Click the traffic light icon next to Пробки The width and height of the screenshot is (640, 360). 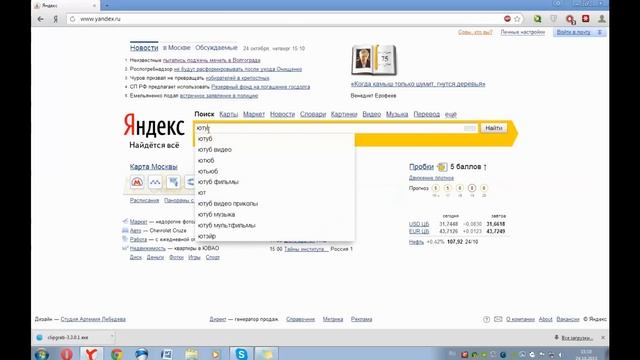pyautogui.click(x=442, y=167)
